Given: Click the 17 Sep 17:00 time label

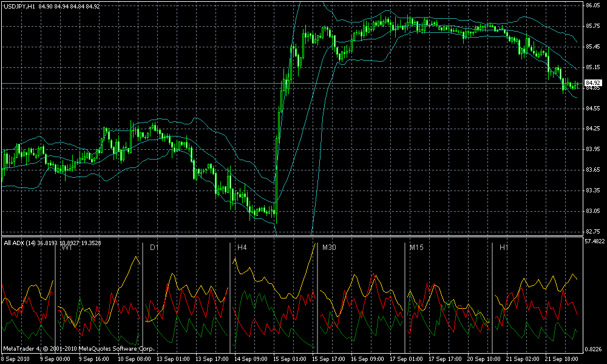Looking at the screenshot, I should [x=444, y=359].
